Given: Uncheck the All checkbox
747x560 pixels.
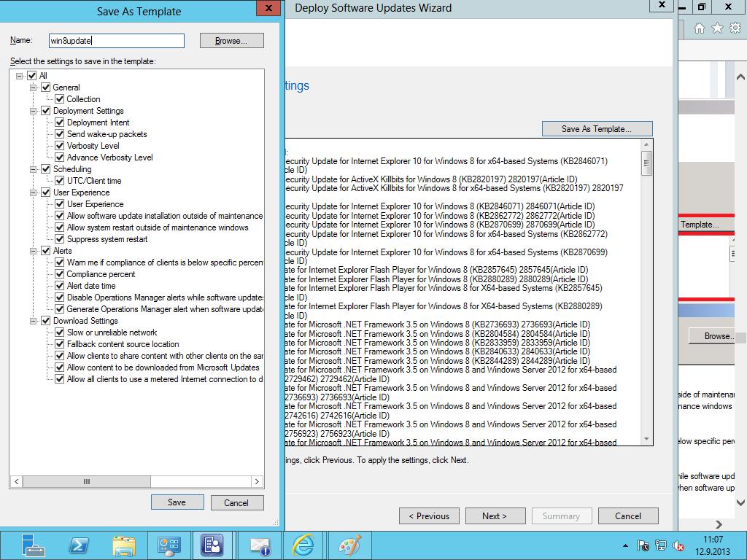Looking at the screenshot, I should point(32,76).
